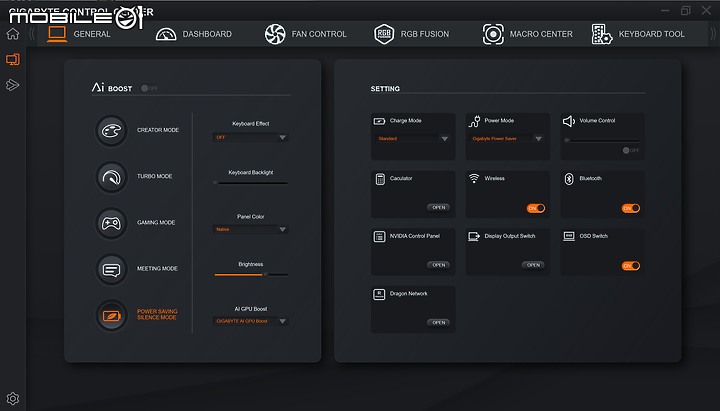Image resolution: width=720 pixels, height=411 pixels.
Task: Select Power Saving Silence Mode label
Action: pyautogui.click(x=157, y=315)
